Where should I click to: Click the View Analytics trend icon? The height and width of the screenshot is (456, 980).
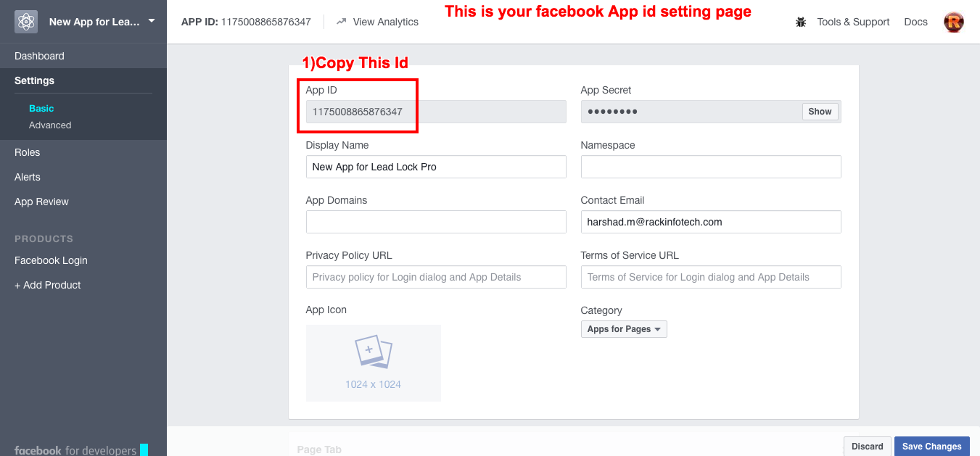pyautogui.click(x=342, y=22)
